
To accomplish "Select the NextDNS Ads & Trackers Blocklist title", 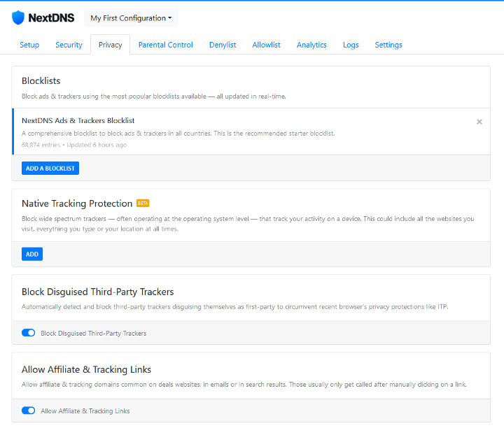I will point(78,120).
